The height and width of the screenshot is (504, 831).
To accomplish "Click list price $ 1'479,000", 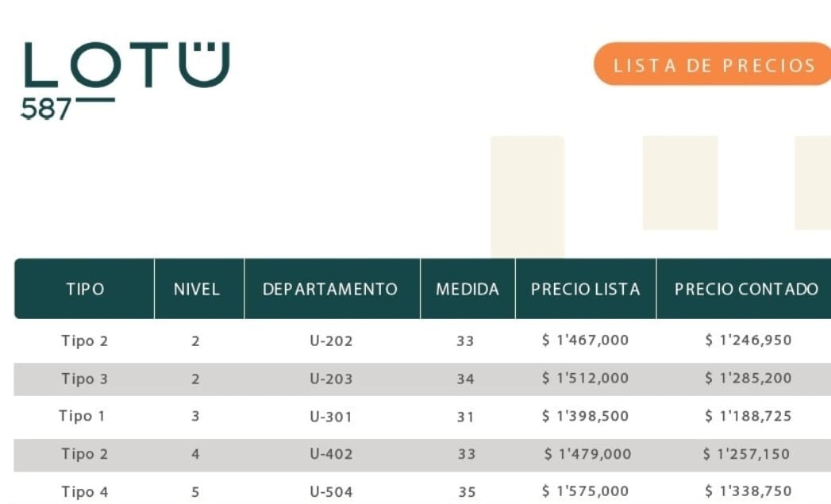I will [587, 454].
